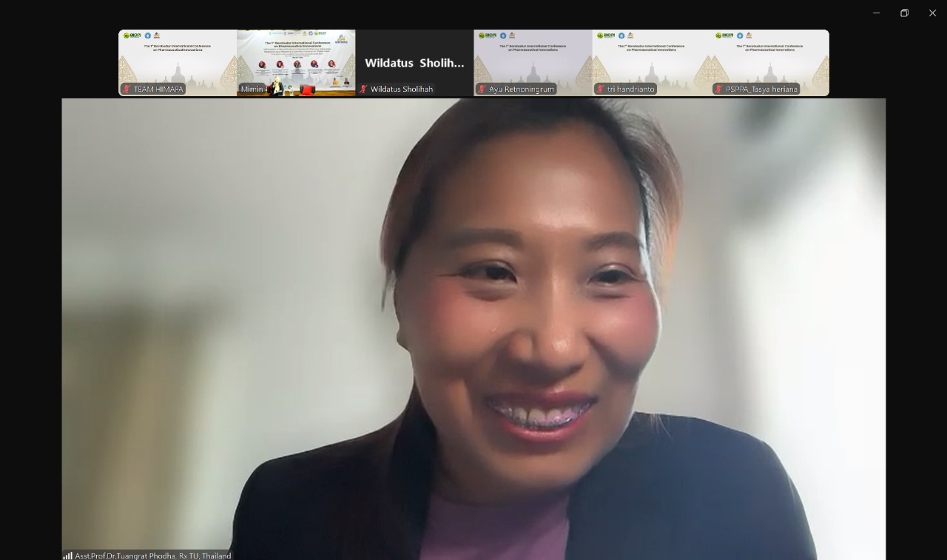
Task: Click muted microphone icon beside PSPPA_Tasya heriana
Action: coord(719,89)
